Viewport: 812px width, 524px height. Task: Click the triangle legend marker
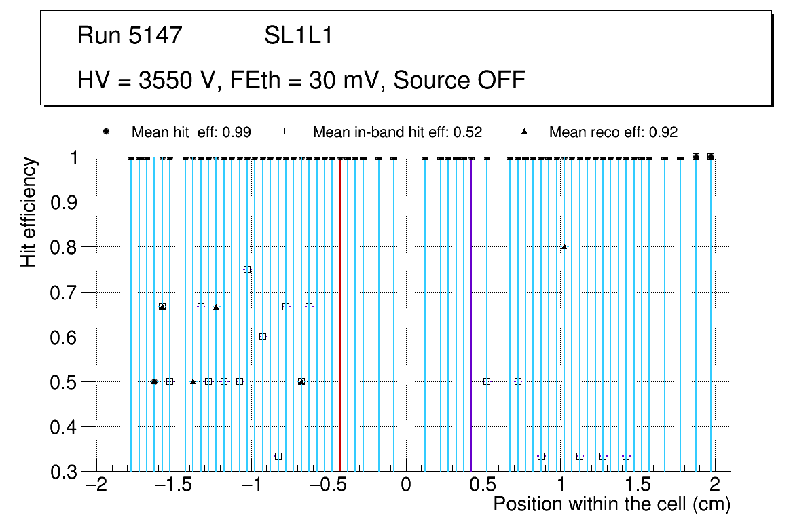(x=523, y=132)
